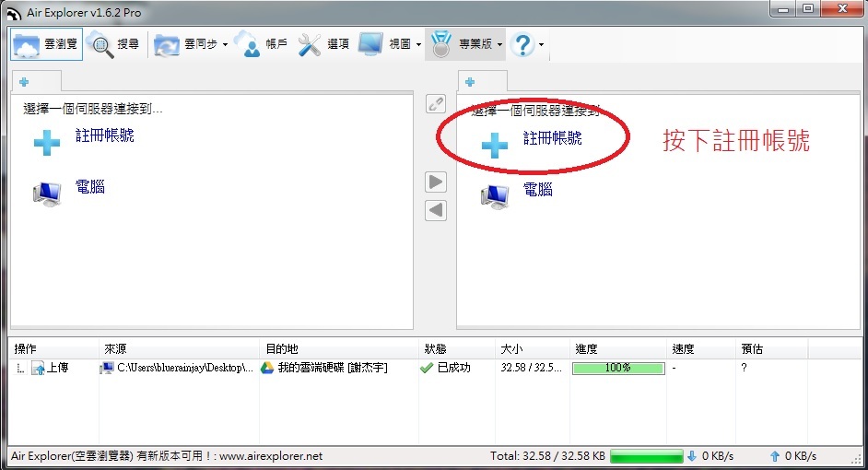Image resolution: width=868 pixels, height=470 pixels.
Task: Close the Air Explorer window
Action: coord(842,9)
